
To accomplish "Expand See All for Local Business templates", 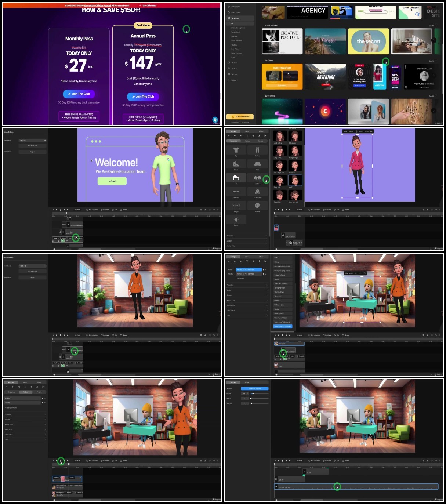I will click(432, 26).
